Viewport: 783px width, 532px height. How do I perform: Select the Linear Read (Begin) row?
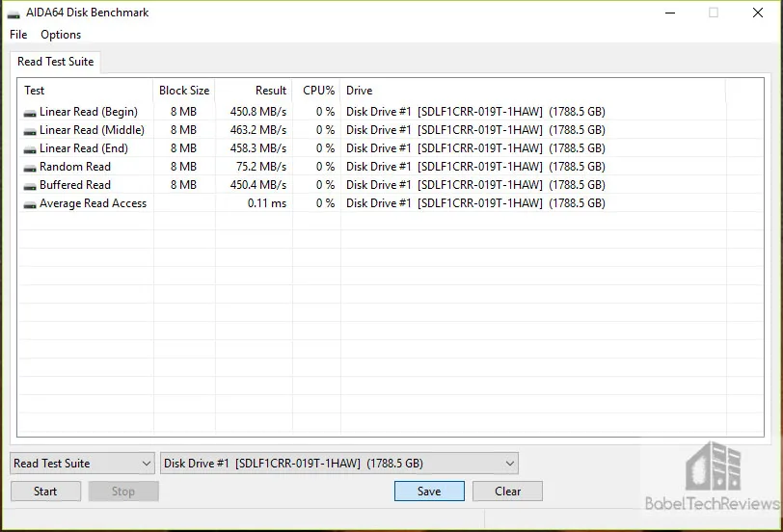click(391, 111)
